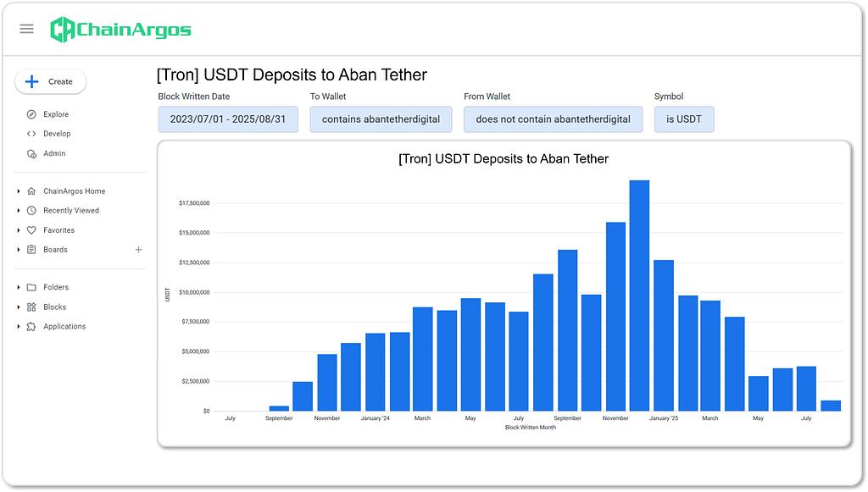Open the Explore menu item
The width and height of the screenshot is (868, 492).
(56, 114)
